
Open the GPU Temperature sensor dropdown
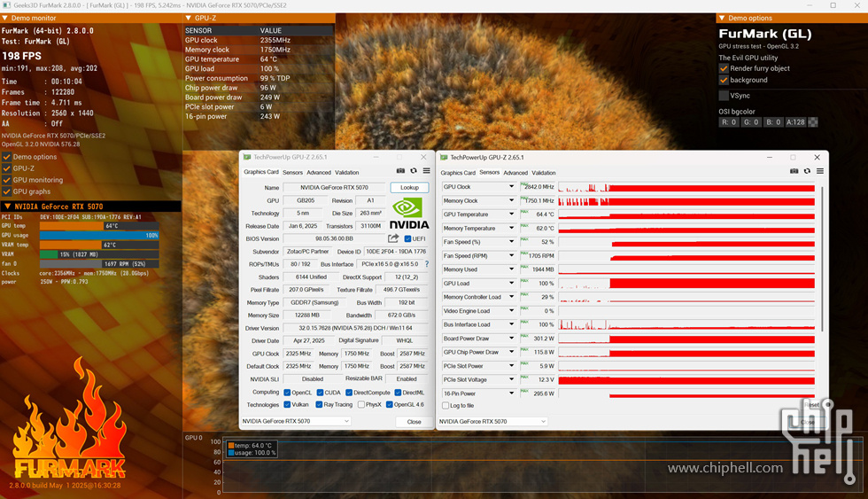511,214
